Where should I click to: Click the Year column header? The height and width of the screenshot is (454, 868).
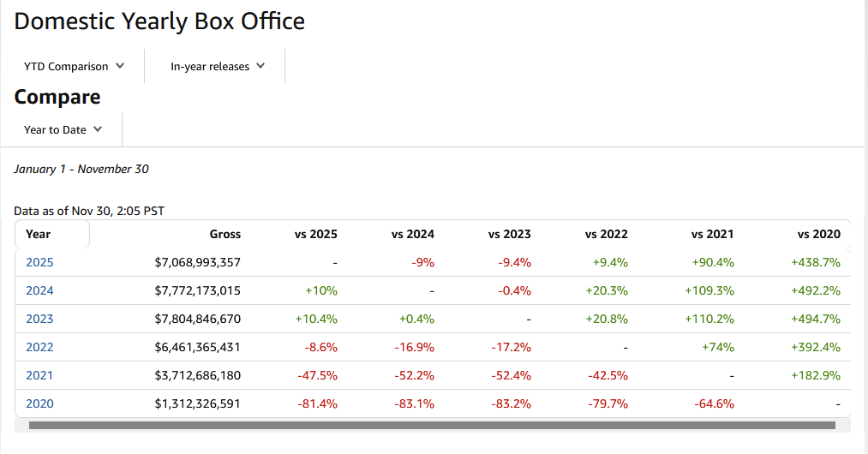click(x=39, y=234)
